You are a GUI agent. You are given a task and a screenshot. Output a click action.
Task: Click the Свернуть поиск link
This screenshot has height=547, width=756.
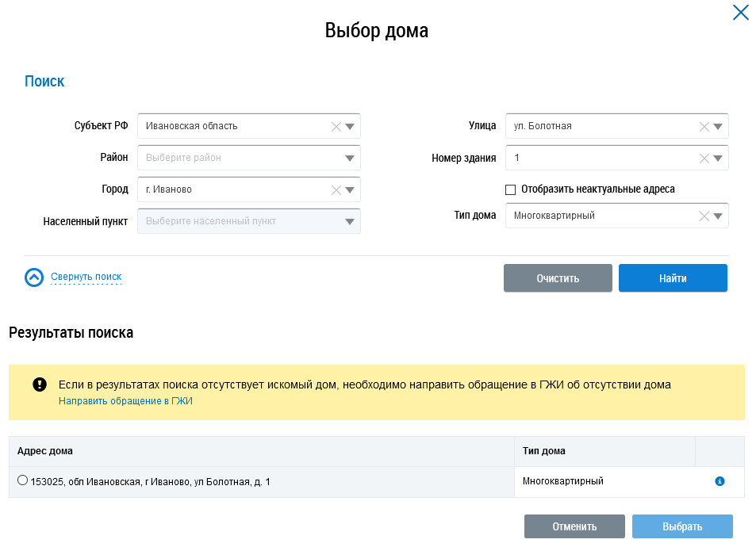tap(86, 277)
